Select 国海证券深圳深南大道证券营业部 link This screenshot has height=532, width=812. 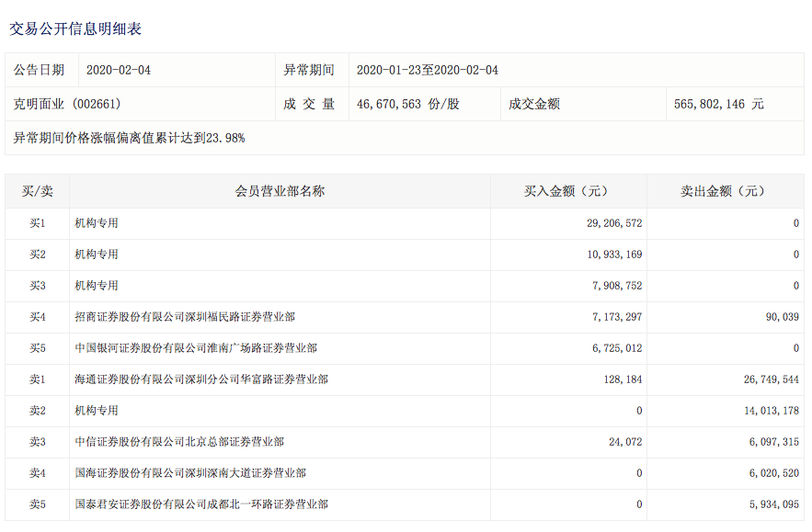coord(189,473)
